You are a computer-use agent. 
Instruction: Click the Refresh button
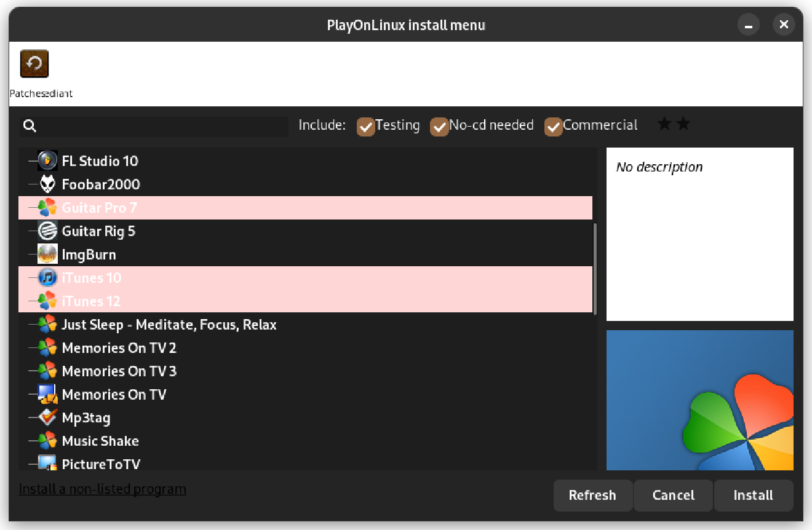[x=592, y=496]
